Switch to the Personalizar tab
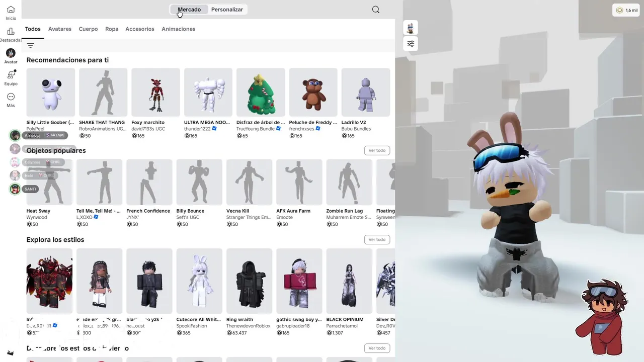 [227, 10]
